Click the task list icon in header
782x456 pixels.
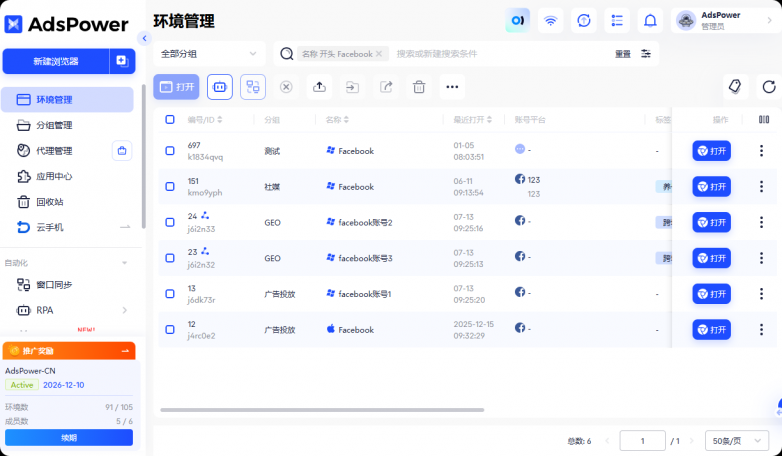point(617,20)
